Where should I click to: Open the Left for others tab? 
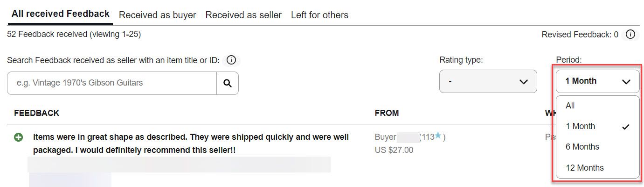coord(319,15)
